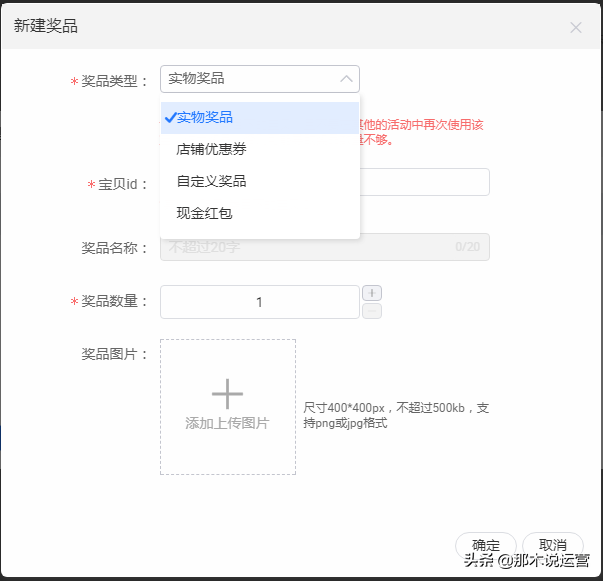The image size is (603, 581).
Task: Decrease prize quantity with minus stepper
Action: pos(372,311)
